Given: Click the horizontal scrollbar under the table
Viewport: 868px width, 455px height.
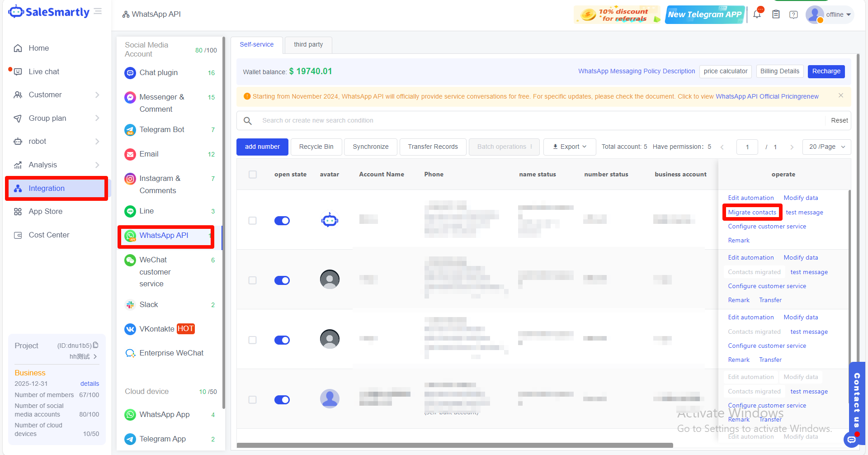Looking at the screenshot, I should 454,445.
